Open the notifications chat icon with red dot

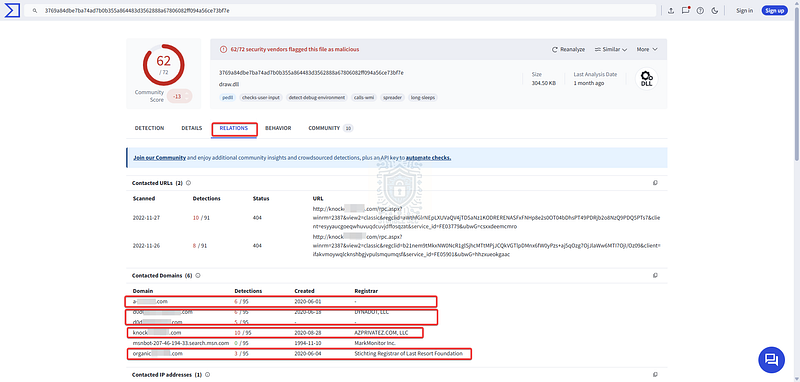tap(686, 10)
